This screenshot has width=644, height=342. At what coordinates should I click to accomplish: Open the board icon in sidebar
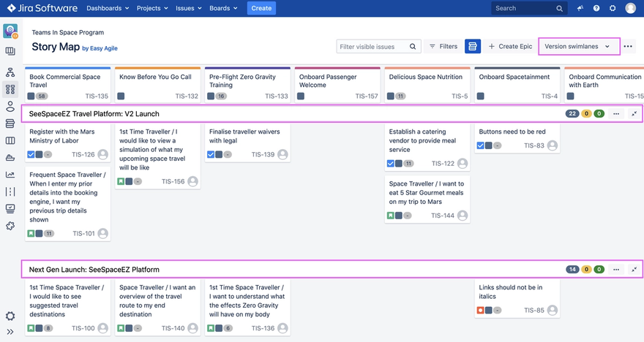10,51
